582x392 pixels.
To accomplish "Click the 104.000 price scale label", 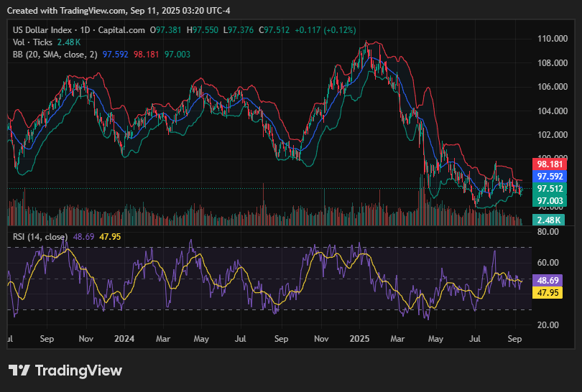I will (x=553, y=111).
